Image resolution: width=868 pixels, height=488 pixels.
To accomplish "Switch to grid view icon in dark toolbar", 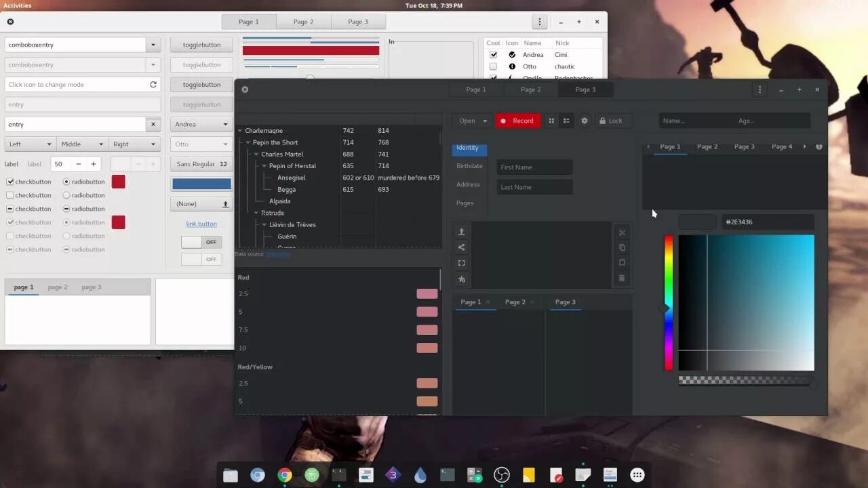I will (x=551, y=121).
